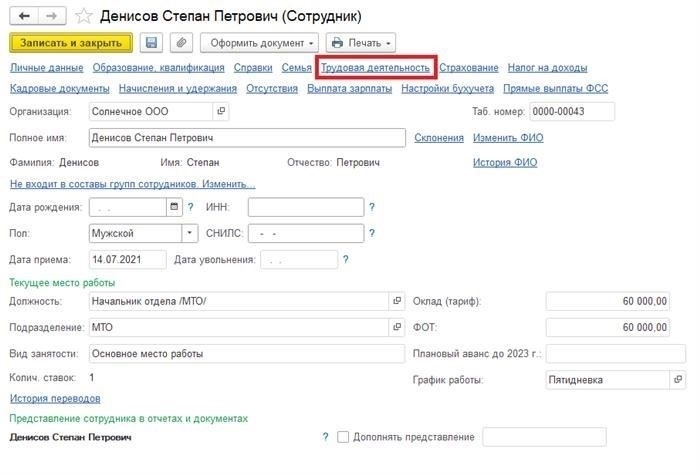
Task: Open Личные данные section
Action: tap(47, 68)
